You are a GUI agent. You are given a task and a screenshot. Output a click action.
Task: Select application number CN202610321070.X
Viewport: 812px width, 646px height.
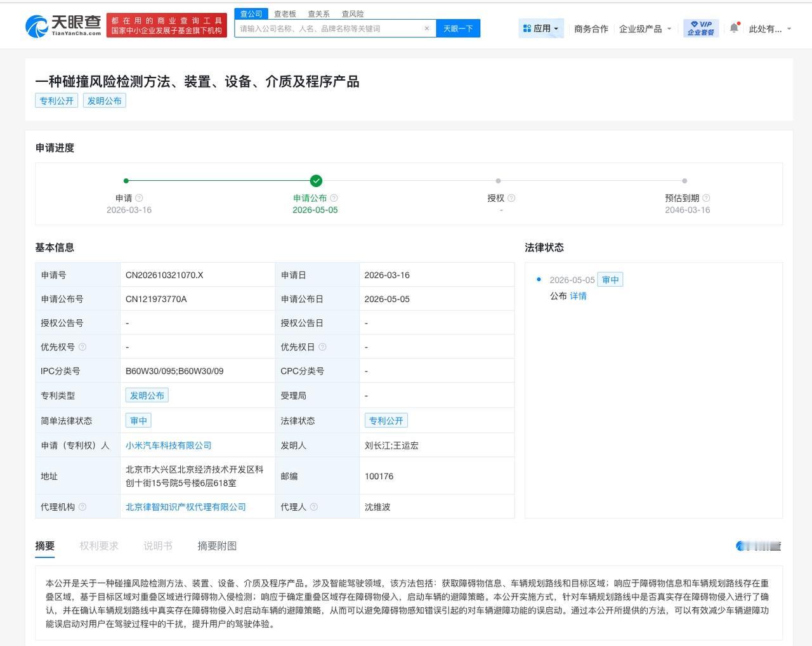click(x=164, y=275)
